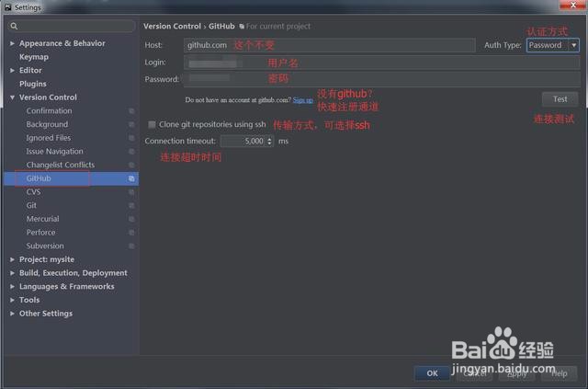Click project-level icon beside Changelist Conflicts
This screenshot has width=588, height=389.
(131, 165)
